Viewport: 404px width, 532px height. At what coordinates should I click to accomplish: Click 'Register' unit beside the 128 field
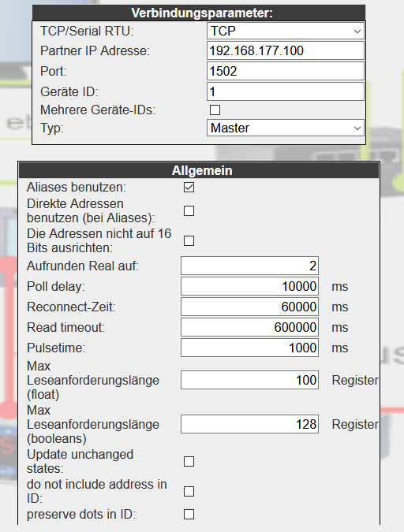click(355, 425)
